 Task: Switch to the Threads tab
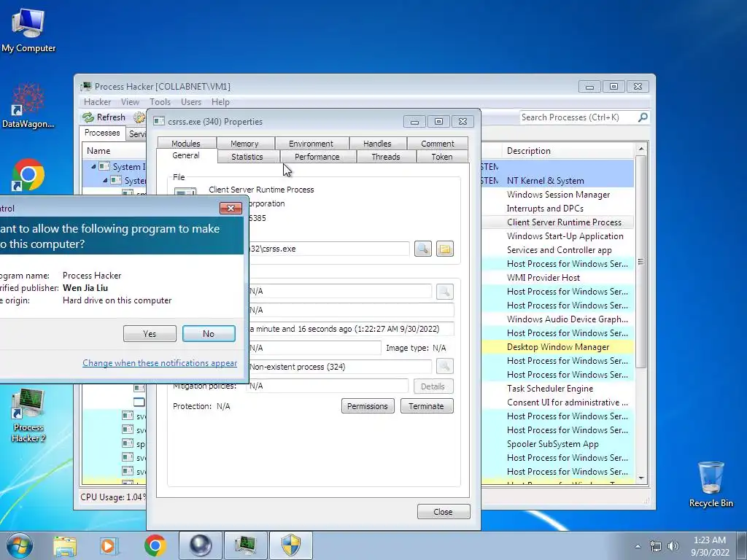(385, 157)
